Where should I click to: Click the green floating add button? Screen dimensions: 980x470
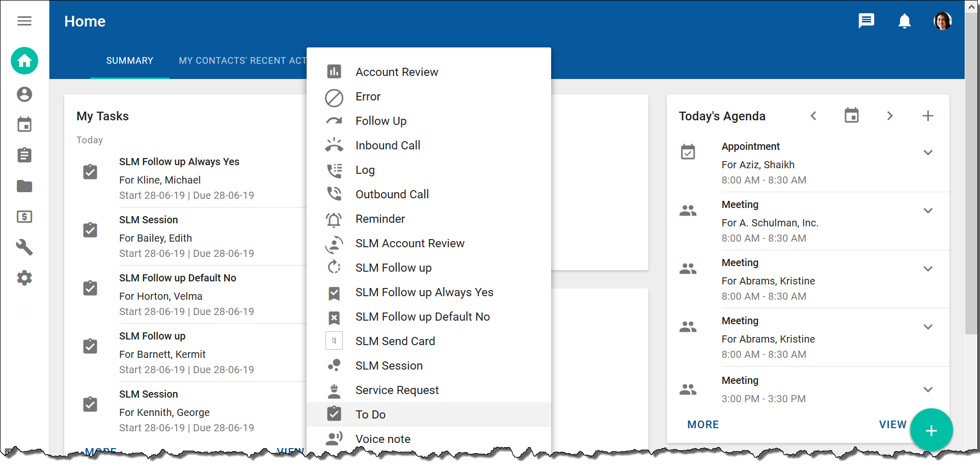[x=931, y=431]
